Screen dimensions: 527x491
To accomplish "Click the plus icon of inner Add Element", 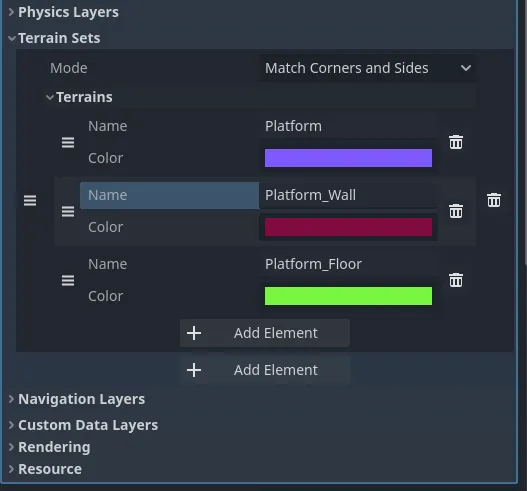I will pyautogui.click(x=194, y=333).
